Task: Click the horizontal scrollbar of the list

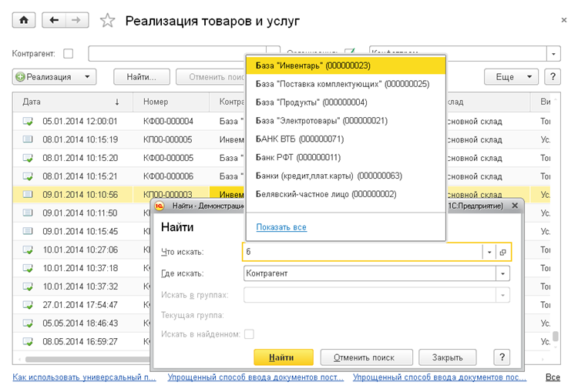Action: [x=89, y=359]
